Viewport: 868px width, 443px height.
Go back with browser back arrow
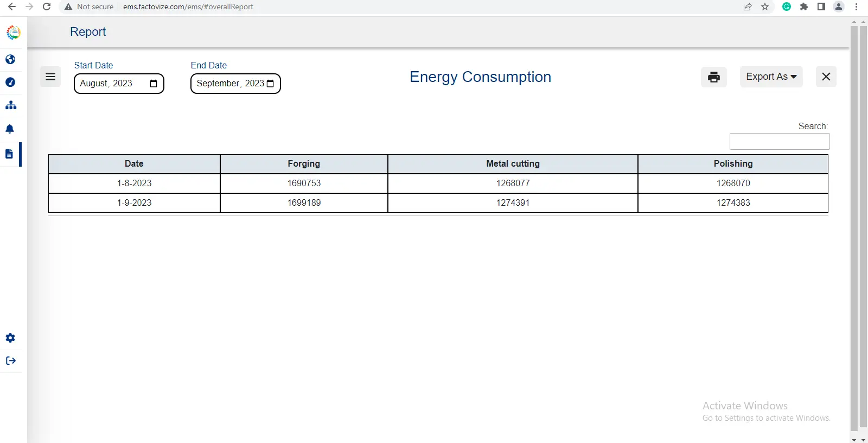[12, 7]
